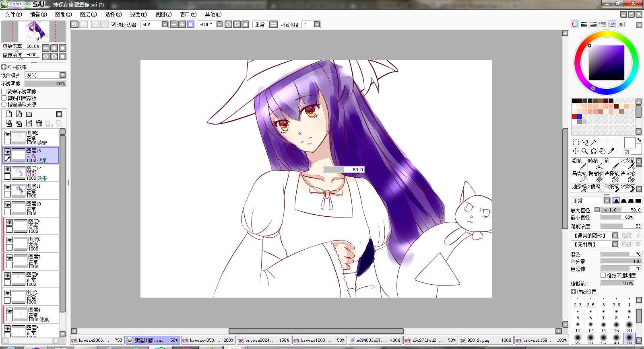This screenshot has width=644, height=349.
Task: Delete the current layer with trash icon
Action: [x=39, y=123]
